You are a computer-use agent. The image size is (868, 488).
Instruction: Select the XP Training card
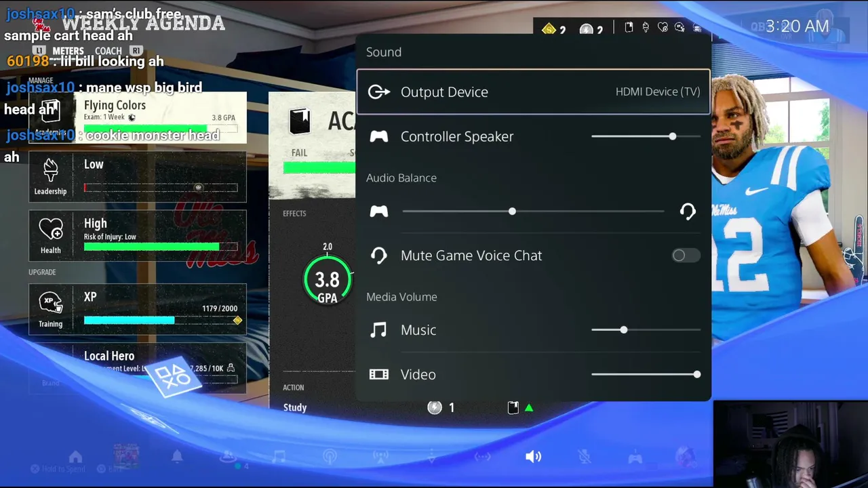(138, 310)
